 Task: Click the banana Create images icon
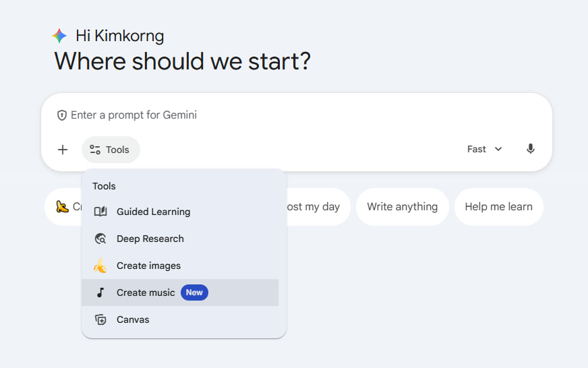point(100,266)
